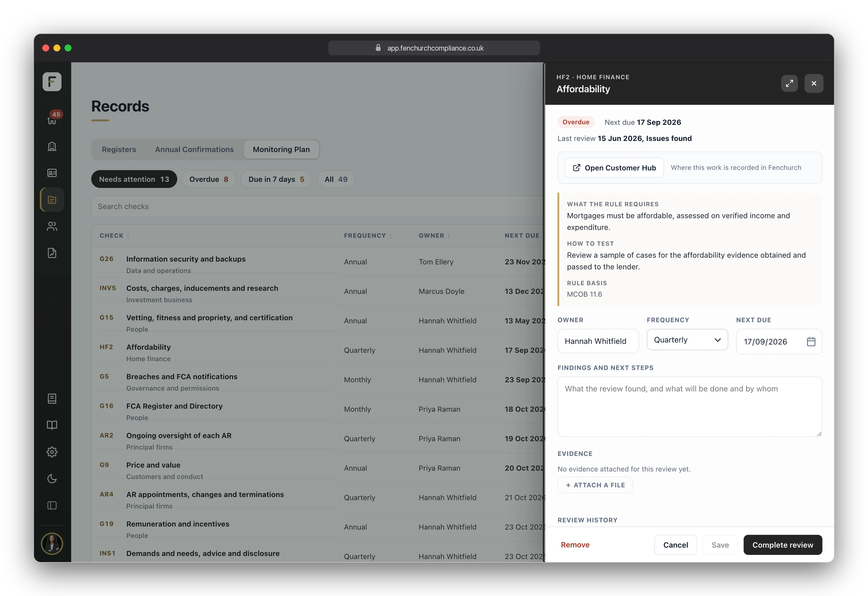Open the settings gear icon in sidebar
The image size is (868, 596).
coord(52,452)
